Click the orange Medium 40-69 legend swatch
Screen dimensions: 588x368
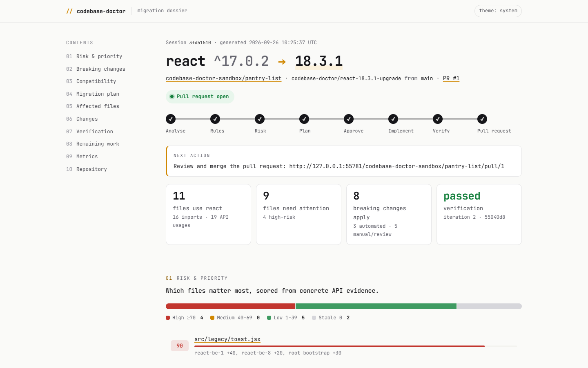212,318
